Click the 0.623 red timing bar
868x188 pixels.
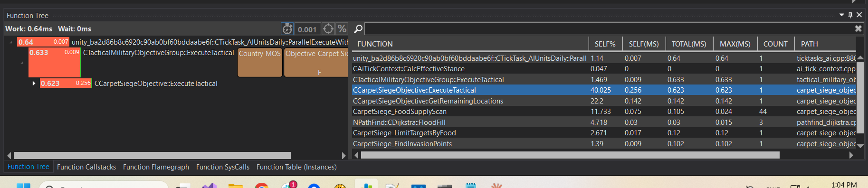coord(66,83)
